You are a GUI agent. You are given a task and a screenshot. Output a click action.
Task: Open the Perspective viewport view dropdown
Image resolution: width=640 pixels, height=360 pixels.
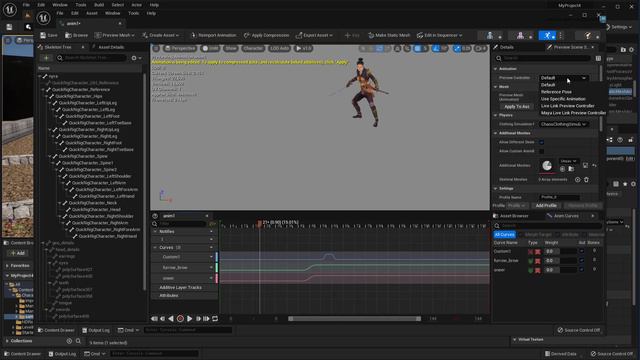pyautogui.click(x=180, y=49)
